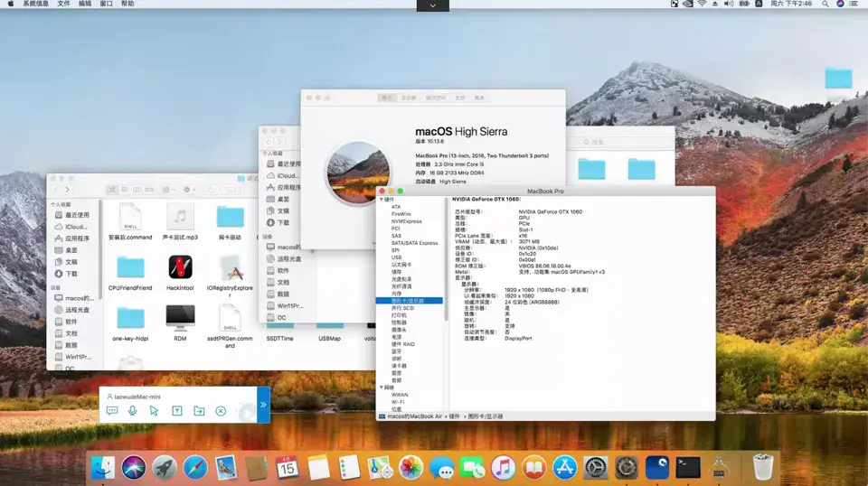Select 图形卡/显示器 in hardware tree
This screenshot has width=868, height=486.
pyautogui.click(x=409, y=301)
